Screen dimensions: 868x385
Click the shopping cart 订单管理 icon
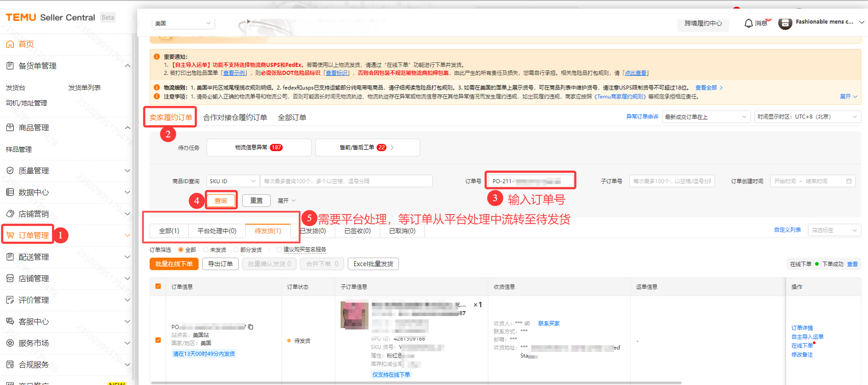[10, 235]
